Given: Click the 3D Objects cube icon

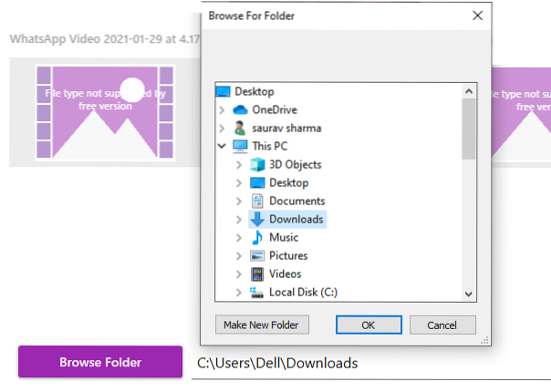Looking at the screenshot, I should [257, 164].
